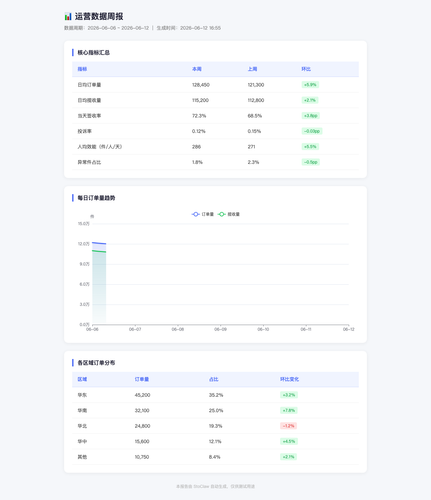The height and width of the screenshot is (500, 431).
Task: Click the 72.3% value cell
Action: point(199,116)
